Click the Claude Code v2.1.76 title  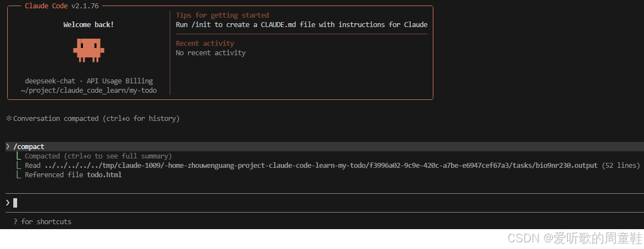point(61,6)
